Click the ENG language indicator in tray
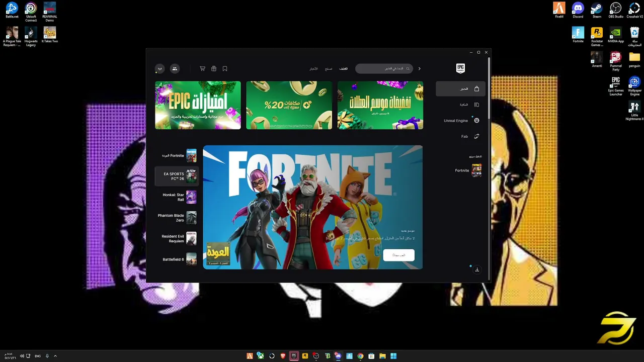 point(38,356)
